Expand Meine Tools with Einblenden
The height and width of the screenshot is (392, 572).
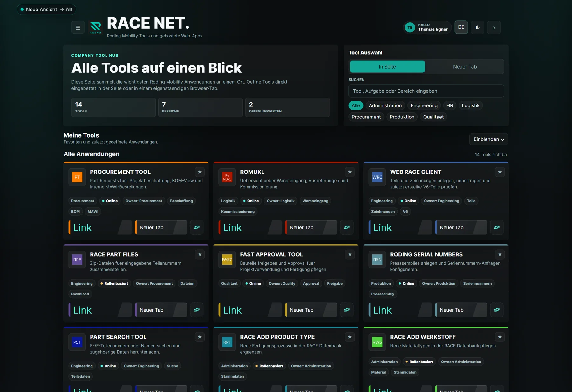coord(489,139)
